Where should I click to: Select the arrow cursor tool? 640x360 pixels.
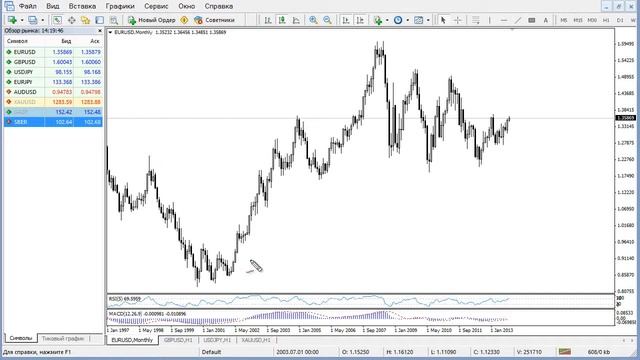(443, 20)
